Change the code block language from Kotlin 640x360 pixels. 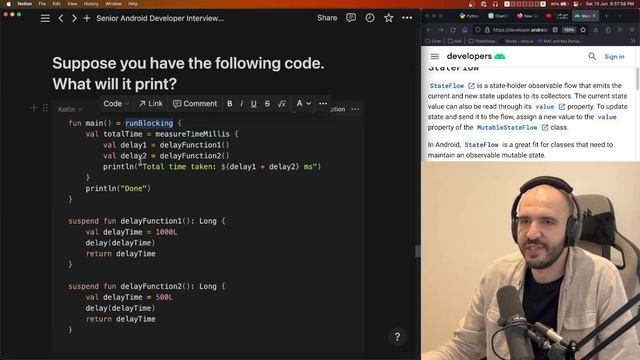70,109
